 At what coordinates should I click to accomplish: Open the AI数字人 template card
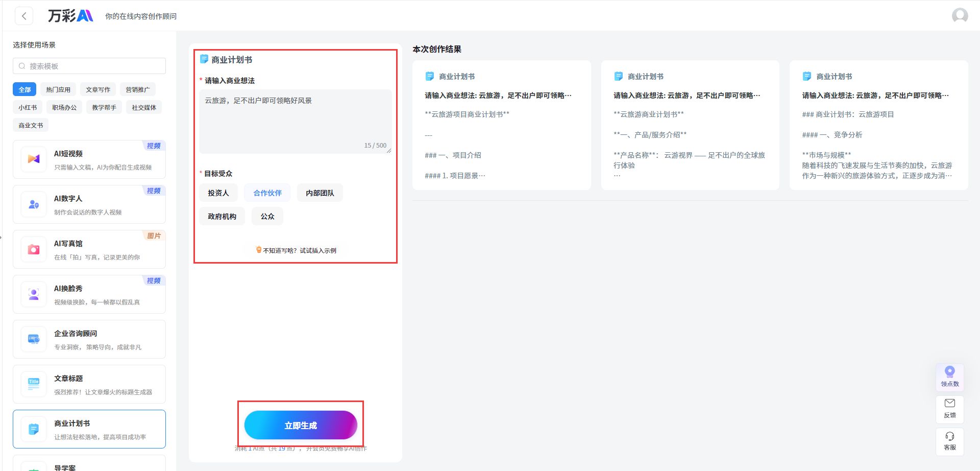coord(89,204)
